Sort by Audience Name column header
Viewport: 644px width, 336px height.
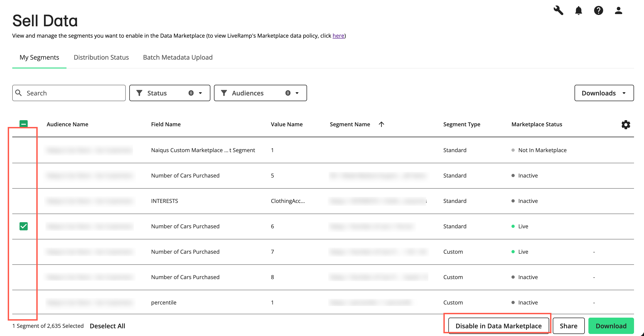(x=67, y=124)
